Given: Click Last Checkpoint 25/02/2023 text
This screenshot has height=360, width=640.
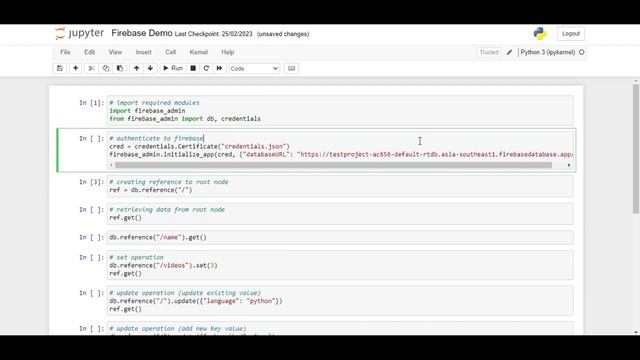Looking at the screenshot, I should pos(213,34).
